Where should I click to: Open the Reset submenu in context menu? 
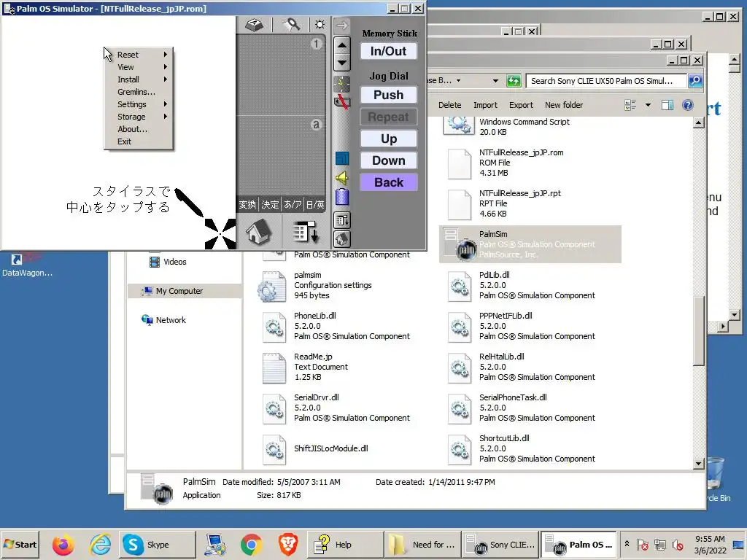pos(139,55)
